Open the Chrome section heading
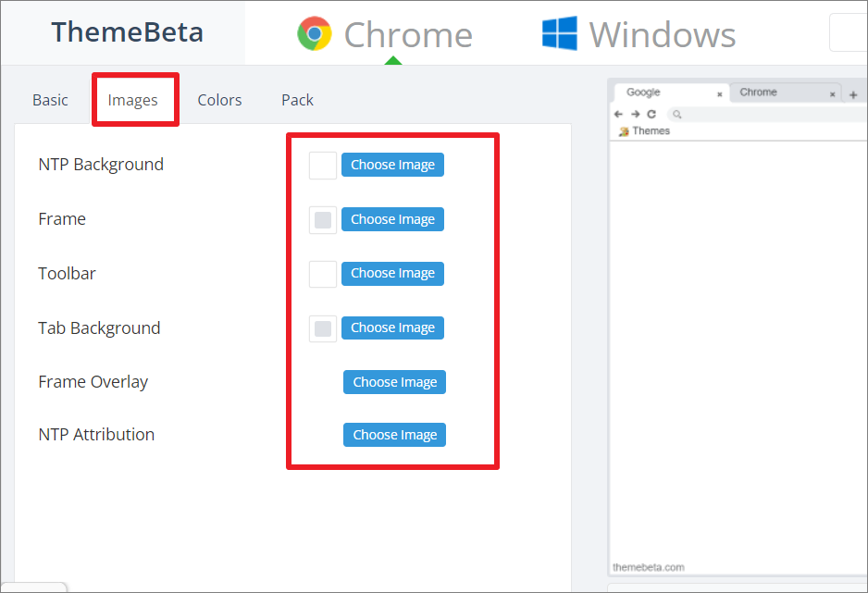The image size is (868, 593). tap(408, 35)
